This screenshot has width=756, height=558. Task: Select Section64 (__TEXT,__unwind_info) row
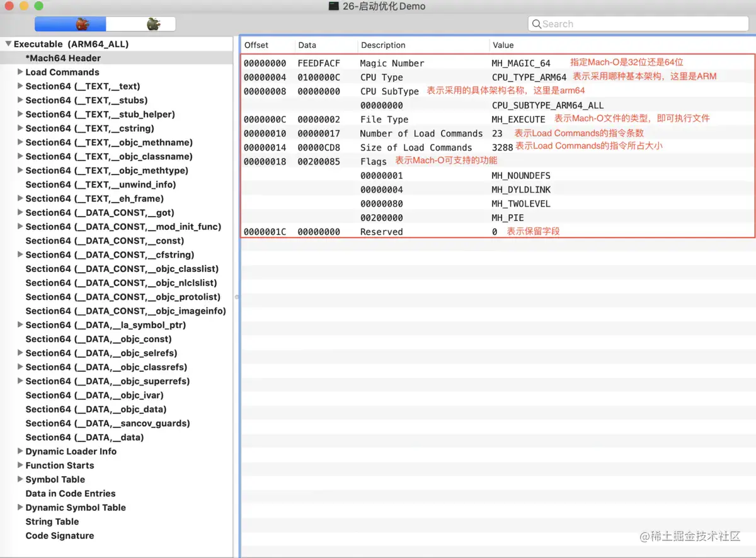click(117, 185)
